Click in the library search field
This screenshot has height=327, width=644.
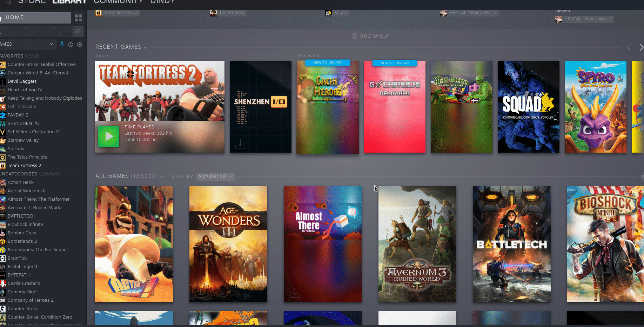(35, 31)
